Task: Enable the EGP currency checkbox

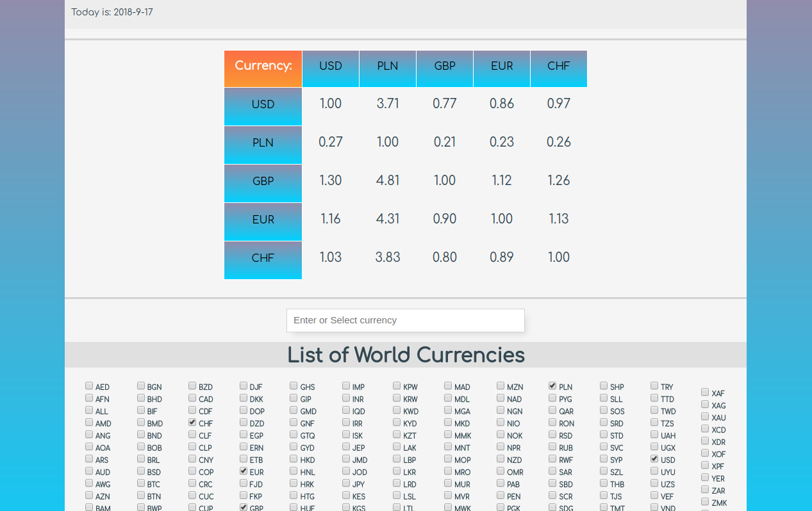Action: pos(244,434)
